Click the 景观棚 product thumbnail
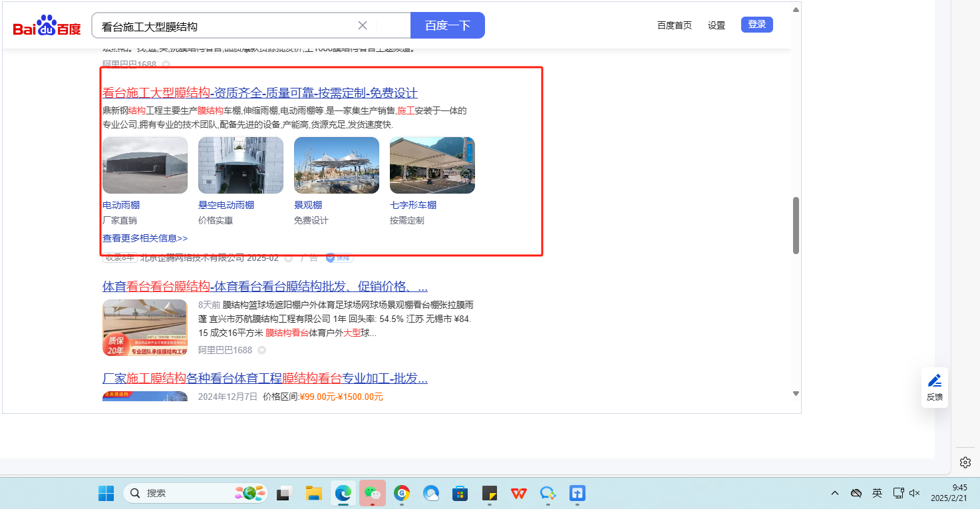 coord(336,165)
